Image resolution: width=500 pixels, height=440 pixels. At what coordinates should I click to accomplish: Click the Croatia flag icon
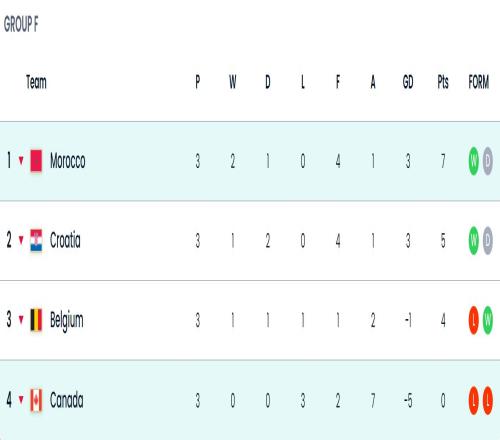click(36, 240)
